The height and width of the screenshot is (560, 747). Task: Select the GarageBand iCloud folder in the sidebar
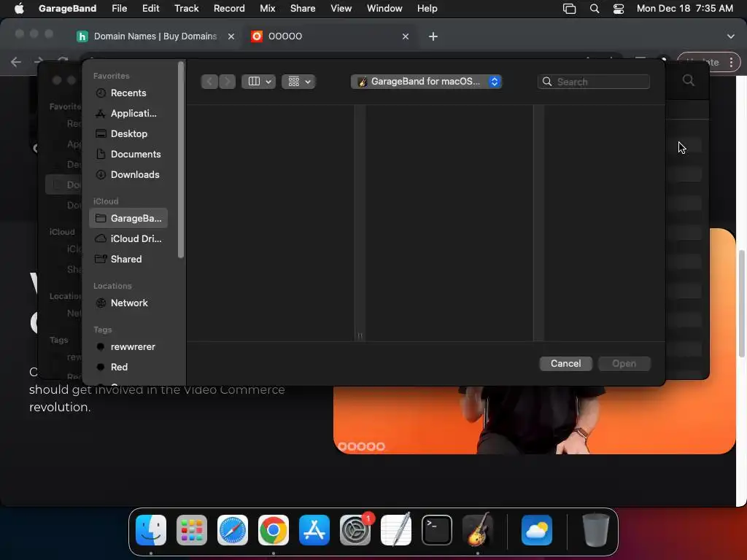point(128,218)
